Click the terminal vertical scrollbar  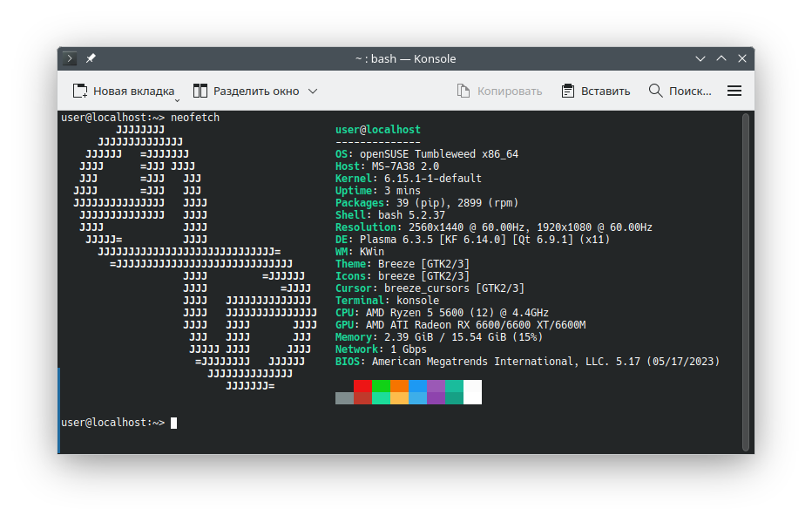click(746, 282)
